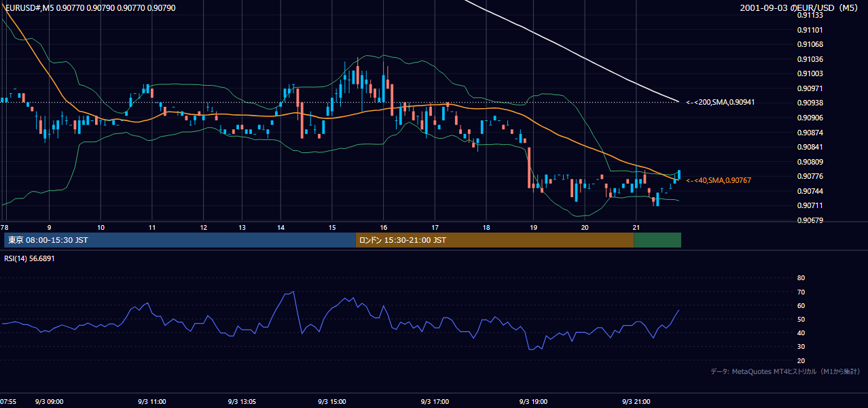Click the MetaQuotes MT4 data source caption
Screen dimensions: 868x408
(x=785, y=371)
